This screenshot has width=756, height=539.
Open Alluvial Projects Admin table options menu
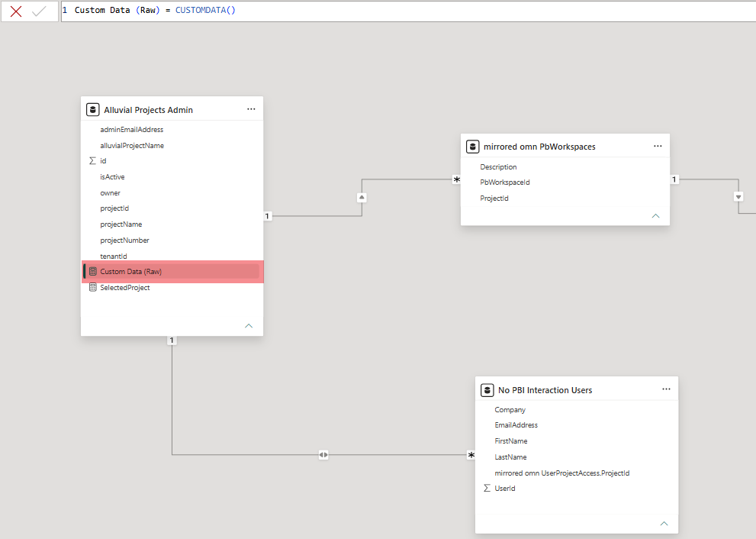251,109
